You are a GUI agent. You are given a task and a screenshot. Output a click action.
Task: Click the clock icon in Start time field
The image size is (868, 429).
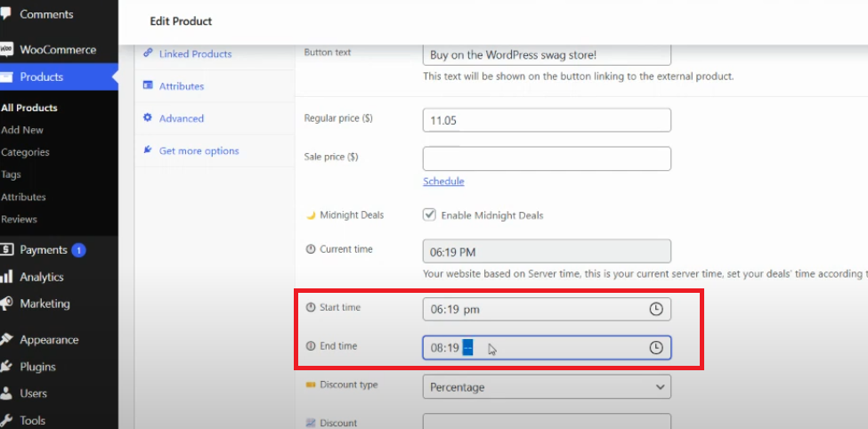(x=656, y=309)
